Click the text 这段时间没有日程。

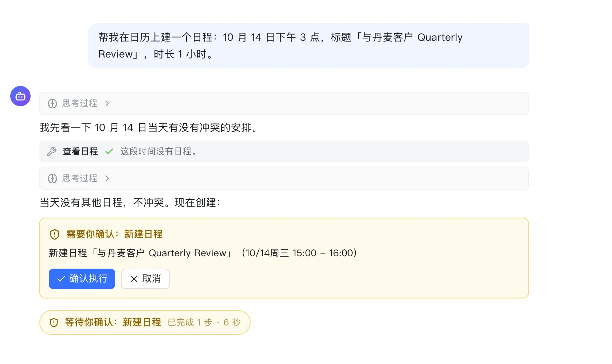(159, 151)
